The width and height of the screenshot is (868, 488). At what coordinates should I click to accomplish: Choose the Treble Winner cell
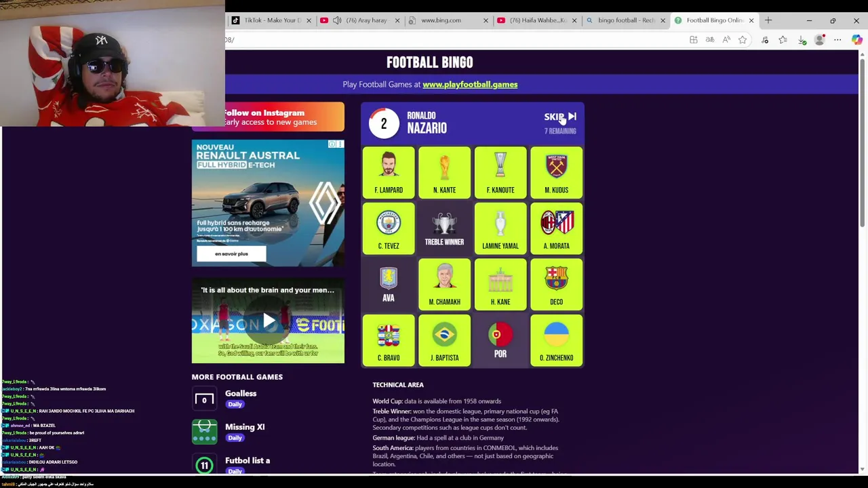[x=444, y=229]
